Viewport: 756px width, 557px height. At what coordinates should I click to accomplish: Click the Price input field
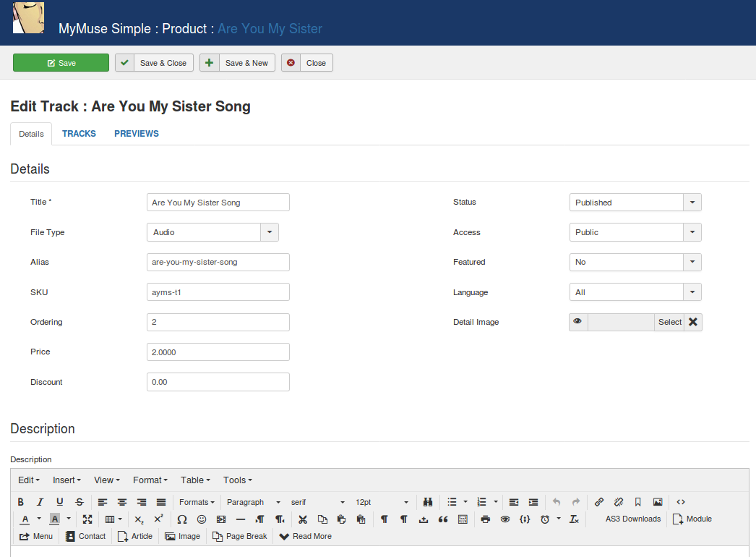[x=218, y=352]
